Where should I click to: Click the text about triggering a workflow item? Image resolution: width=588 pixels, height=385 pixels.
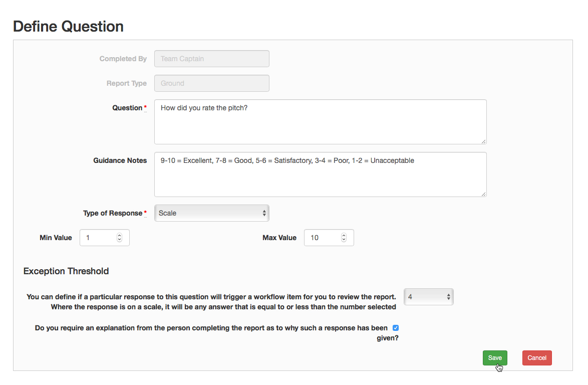pyautogui.click(x=211, y=302)
